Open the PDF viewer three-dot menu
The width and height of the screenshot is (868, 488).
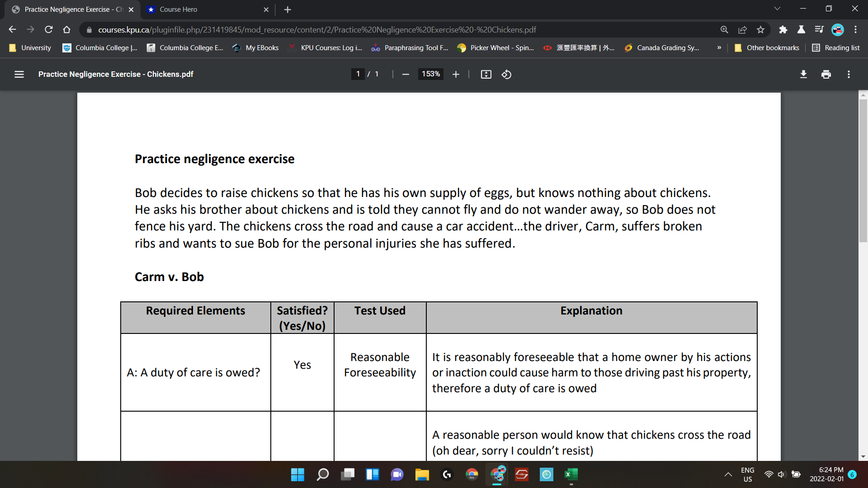coord(849,74)
